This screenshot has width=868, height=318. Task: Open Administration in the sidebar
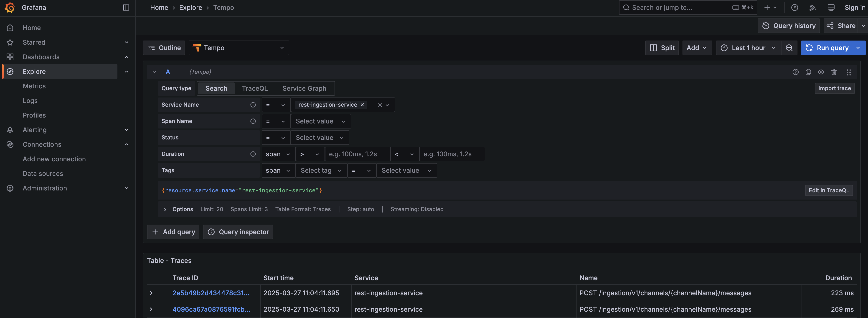(45, 188)
